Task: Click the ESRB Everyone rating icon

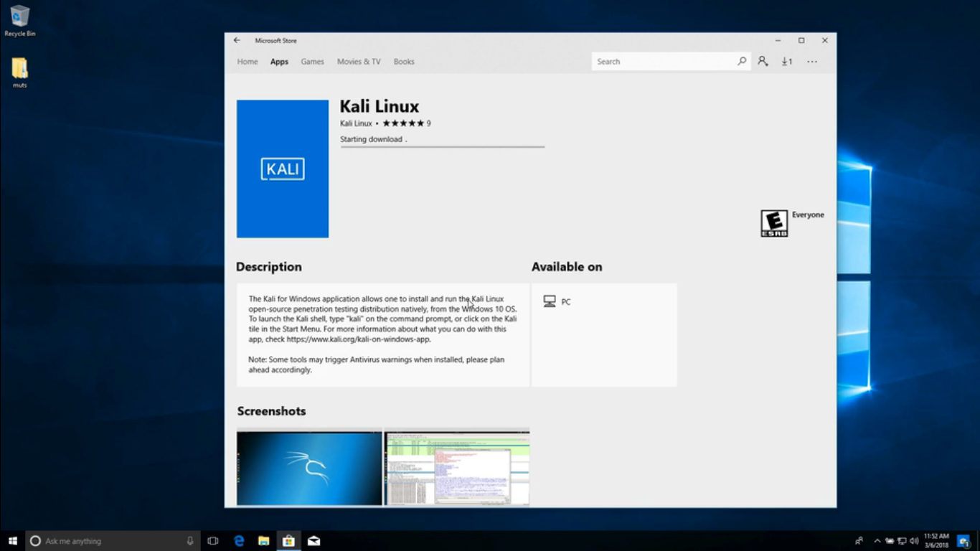Action: coord(773,222)
